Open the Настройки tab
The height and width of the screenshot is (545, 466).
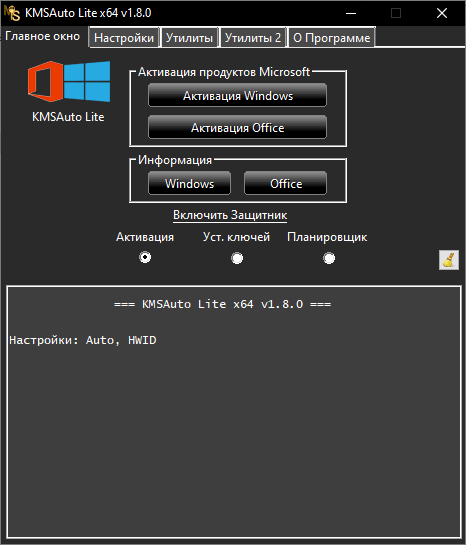pos(124,38)
